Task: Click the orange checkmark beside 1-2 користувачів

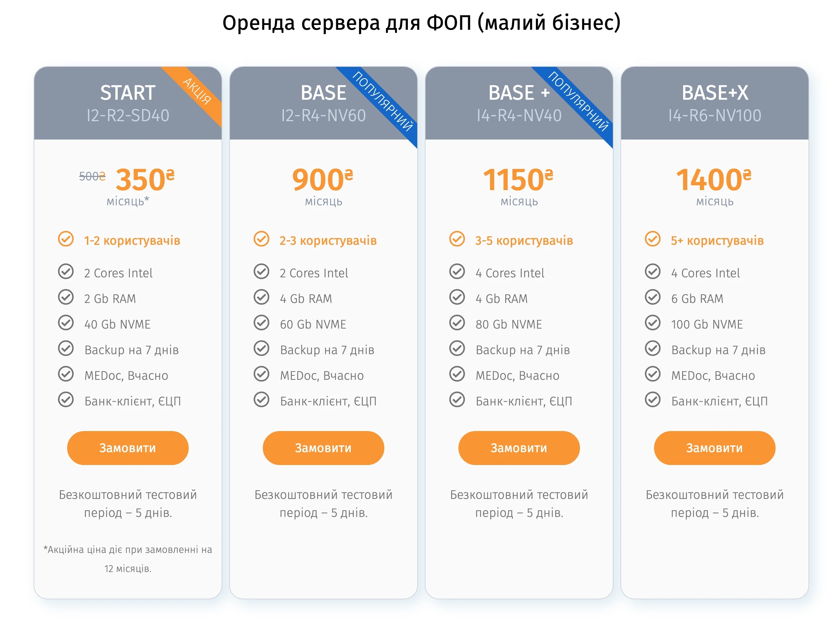Action: [x=65, y=239]
